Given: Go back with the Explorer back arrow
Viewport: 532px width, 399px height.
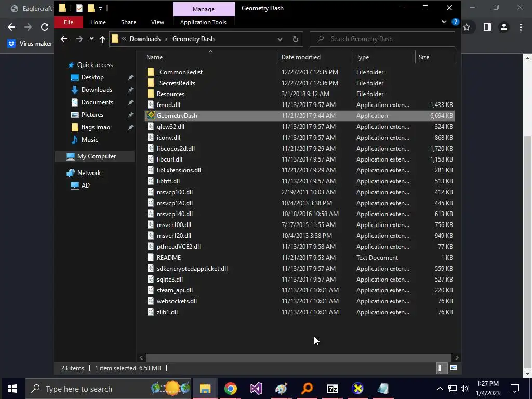Looking at the screenshot, I should click(x=63, y=39).
